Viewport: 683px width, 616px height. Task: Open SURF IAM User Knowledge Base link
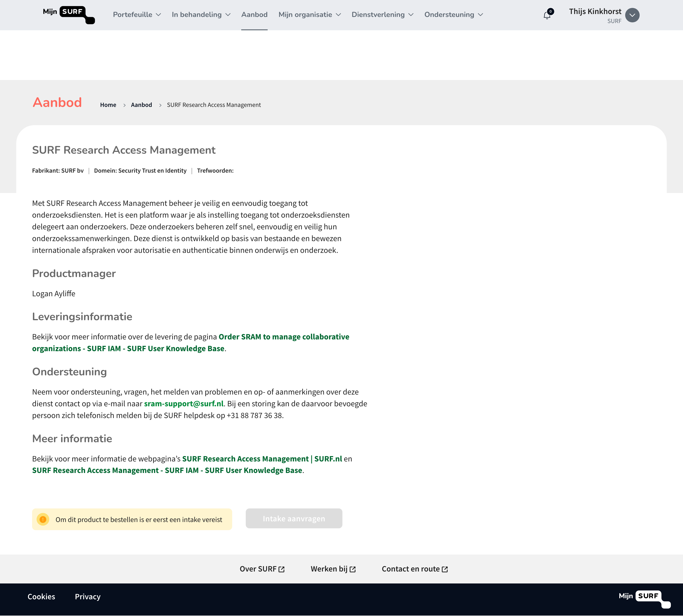click(167, 470)
